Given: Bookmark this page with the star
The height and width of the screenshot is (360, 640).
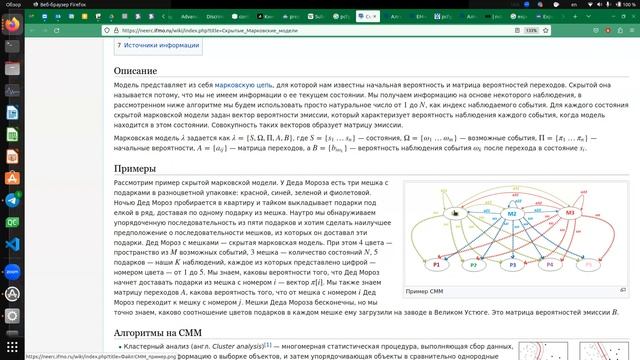Looking at the screenshot, I should tap(545, 30).
